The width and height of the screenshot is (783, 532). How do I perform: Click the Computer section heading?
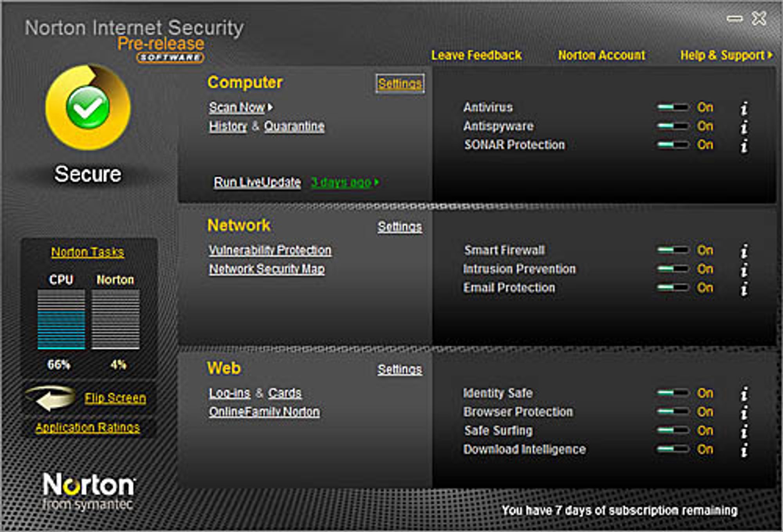(x=245, y=83)
